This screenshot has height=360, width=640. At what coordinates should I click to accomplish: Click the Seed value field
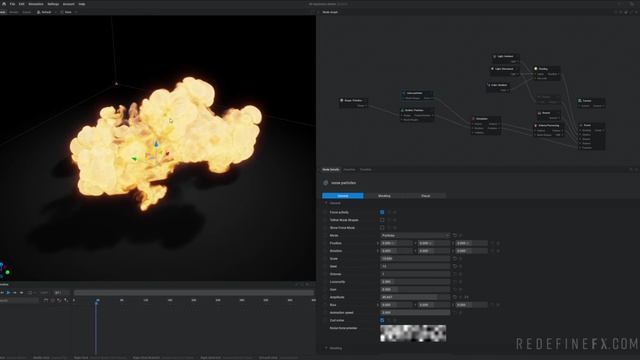pos(415,267)
